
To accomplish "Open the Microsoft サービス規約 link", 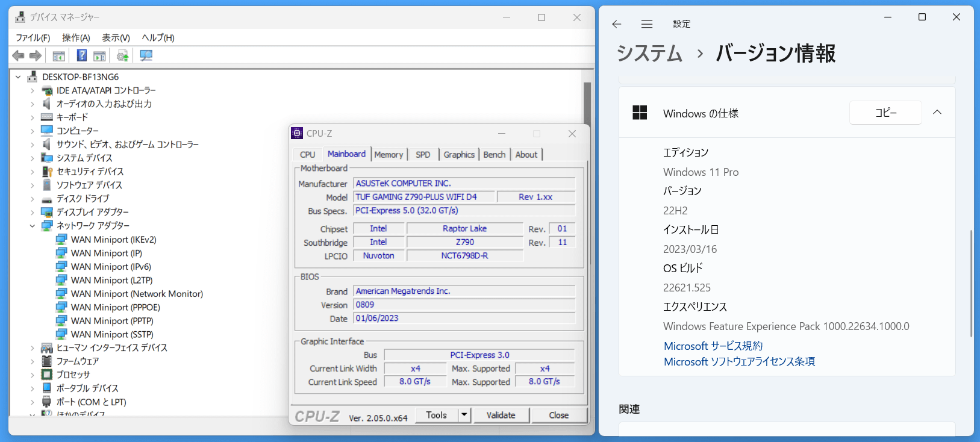I will (713, 346).
